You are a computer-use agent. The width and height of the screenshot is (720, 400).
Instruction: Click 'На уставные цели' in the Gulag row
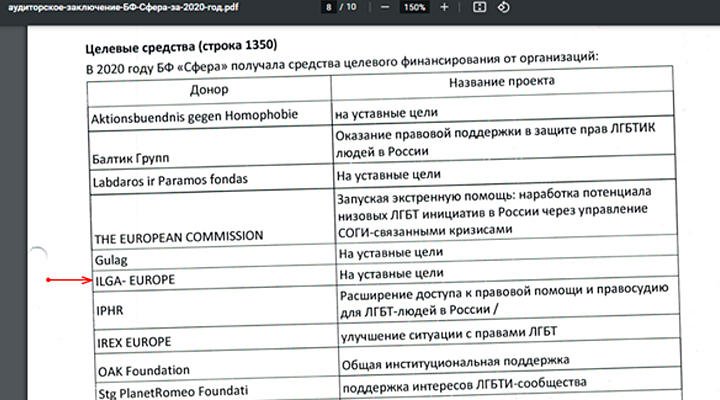click(391, 253)
